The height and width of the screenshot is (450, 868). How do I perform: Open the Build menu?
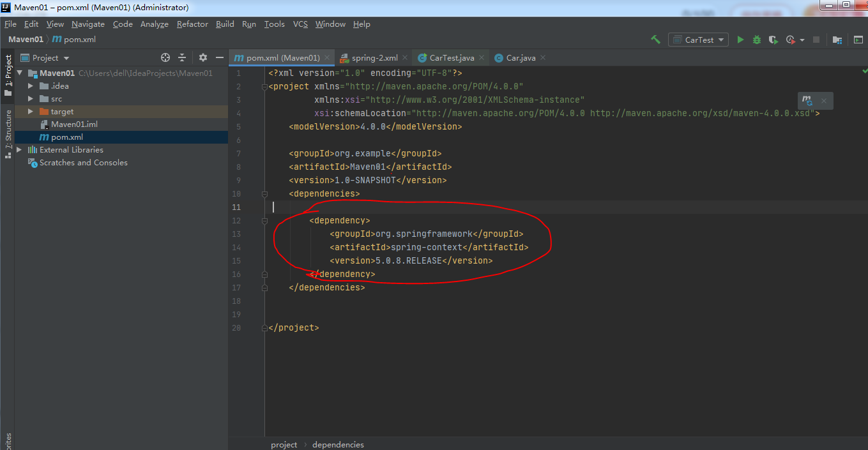[x=225, y=24]
